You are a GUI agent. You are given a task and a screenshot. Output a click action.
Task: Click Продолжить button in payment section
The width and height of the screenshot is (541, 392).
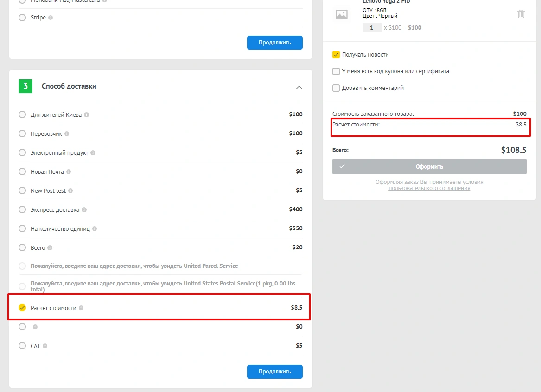pyautogui.click(x=274, y=43)
